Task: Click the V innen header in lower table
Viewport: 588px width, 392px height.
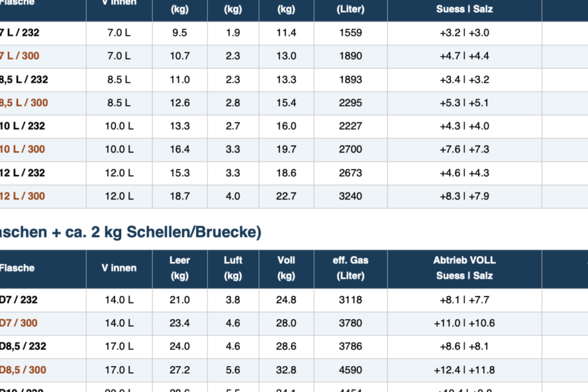Action: 119,268
